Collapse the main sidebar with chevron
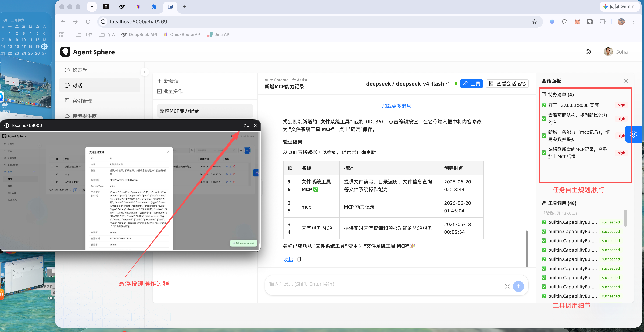 click(145, 72)
